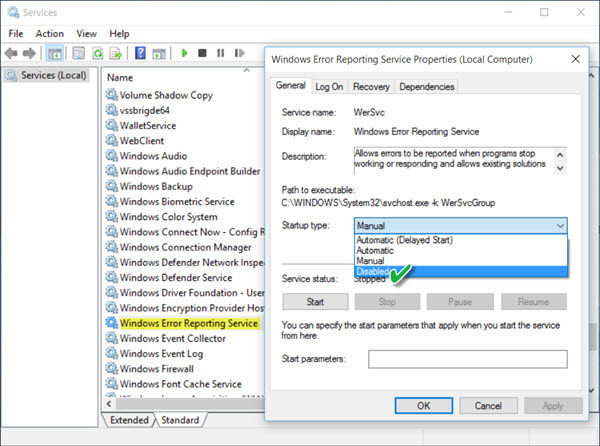Select Windows Defender Network Inspection row
Viewport: 600px width, 446px height.
[185, 262]
